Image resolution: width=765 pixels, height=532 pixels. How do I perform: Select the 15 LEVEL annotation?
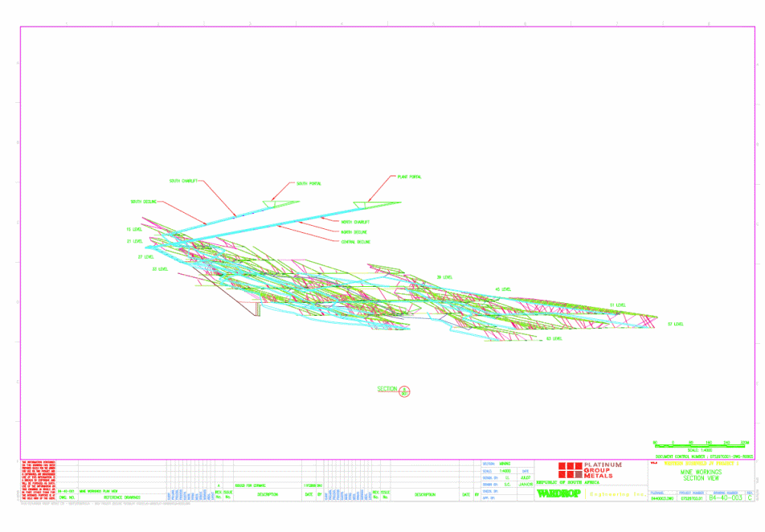(134, 229)
